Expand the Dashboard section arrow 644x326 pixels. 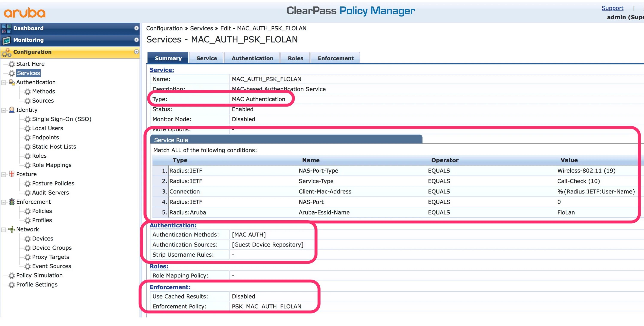click(x=136, y=28)
